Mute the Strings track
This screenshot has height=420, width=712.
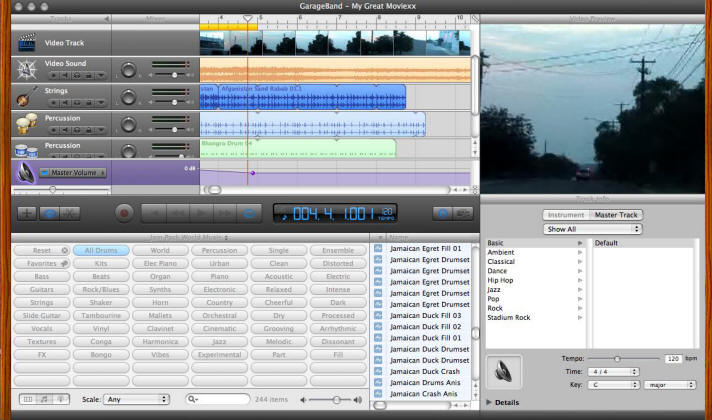click(x=65, y=103)
